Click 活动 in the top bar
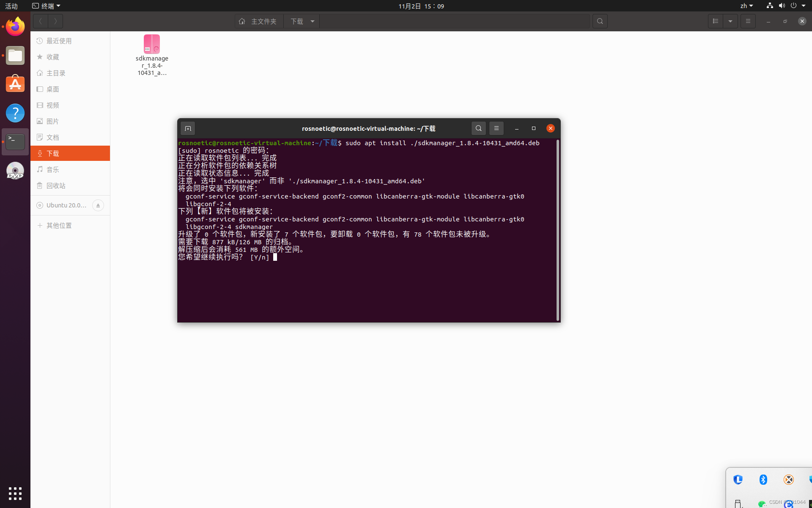Viewport: 812px width, 508px height. point(11,6)
